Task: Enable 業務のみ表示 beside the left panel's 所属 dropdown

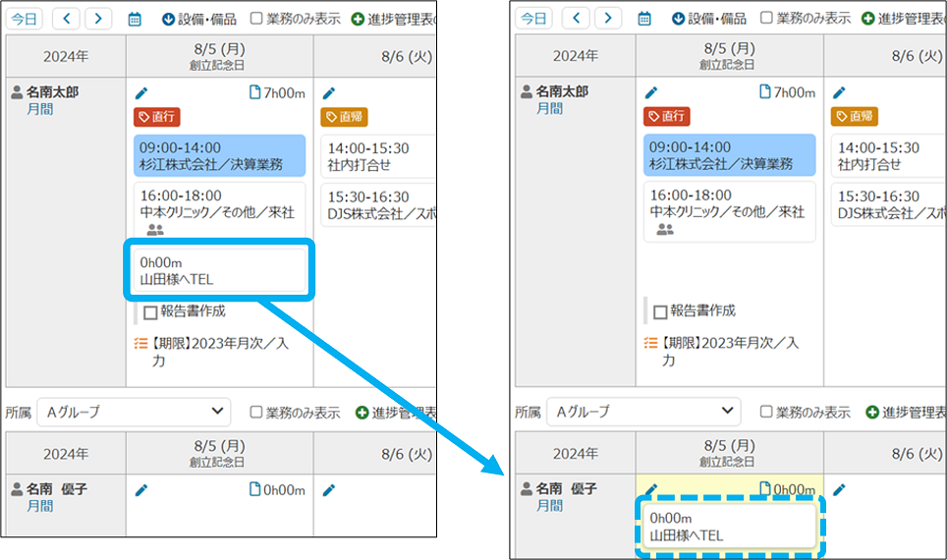Action: [256, 413]
